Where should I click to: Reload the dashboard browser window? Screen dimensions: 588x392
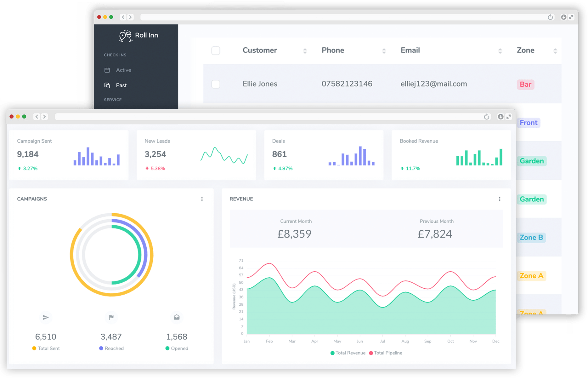(487, 117)
